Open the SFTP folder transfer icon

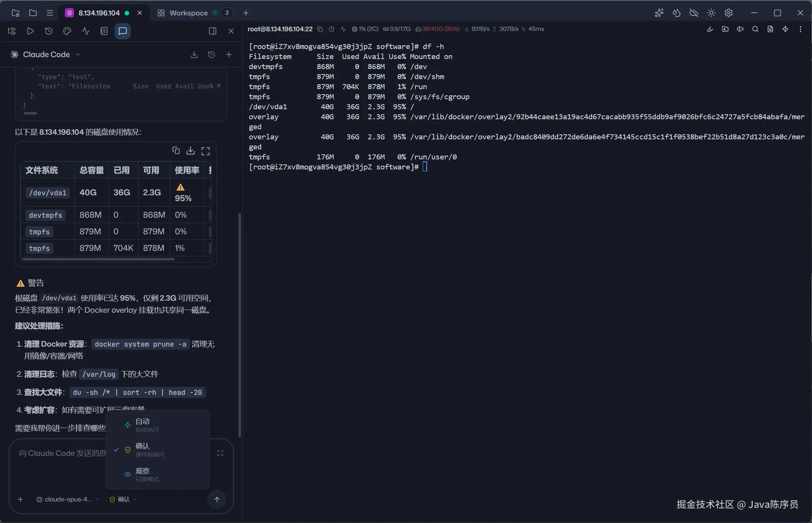(x=725, y=29)
